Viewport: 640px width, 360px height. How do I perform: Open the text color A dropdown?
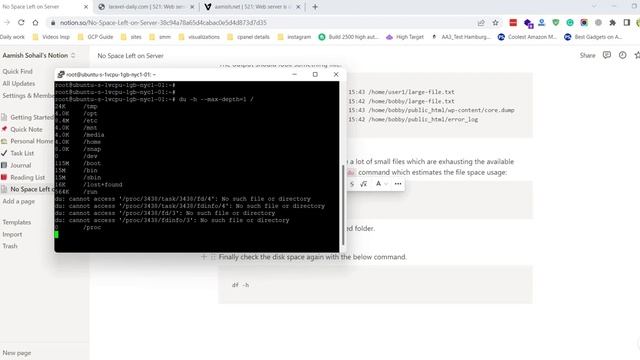[x=381, y=184]
